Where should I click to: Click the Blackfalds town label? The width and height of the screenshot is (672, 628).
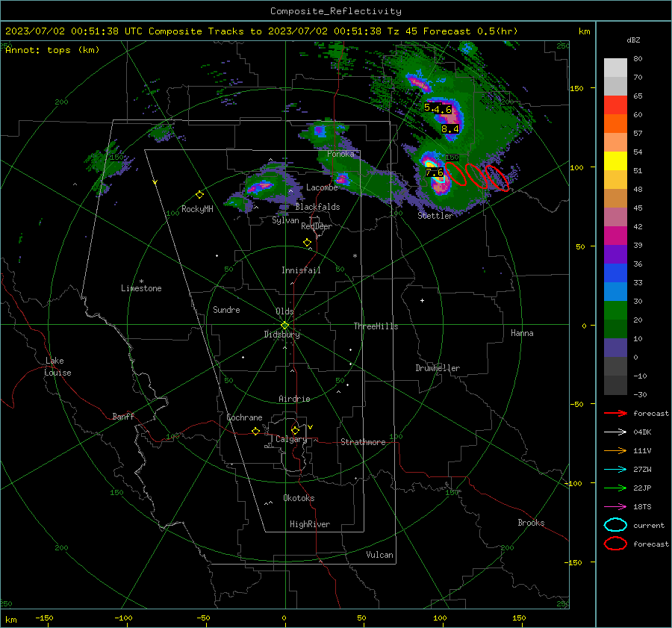click(x=317, y=207)
